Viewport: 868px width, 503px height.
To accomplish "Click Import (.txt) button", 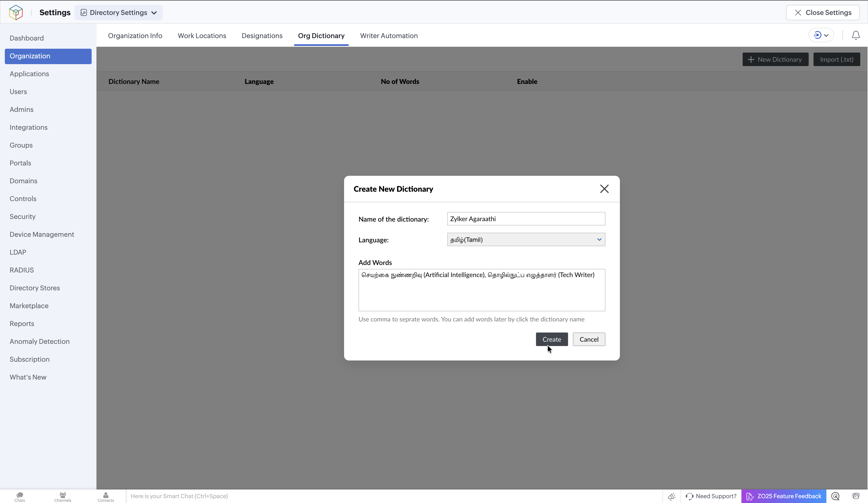I will click(837, 59).
